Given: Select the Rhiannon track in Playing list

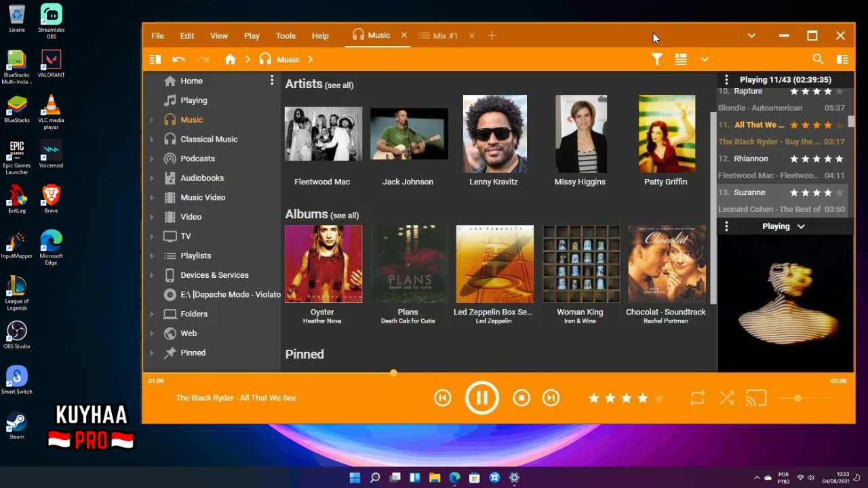Looking at the screenshot, I should click(781, 167).
